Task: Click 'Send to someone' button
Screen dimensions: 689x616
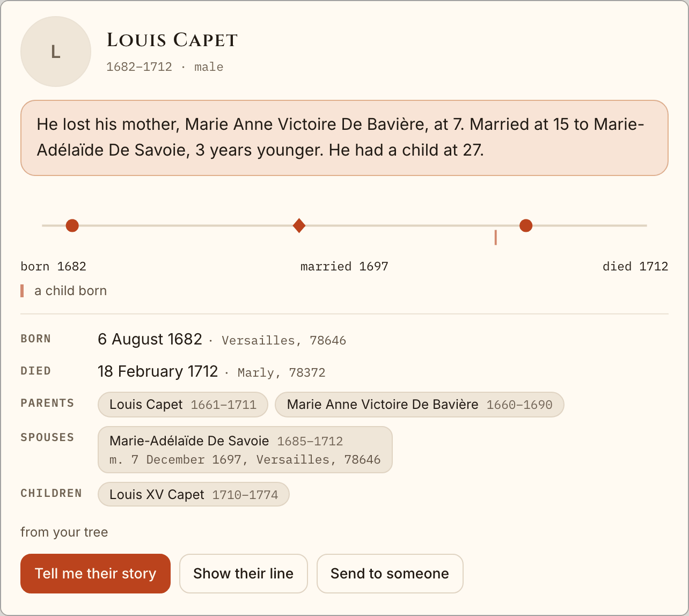Action: tap(390, 574)
